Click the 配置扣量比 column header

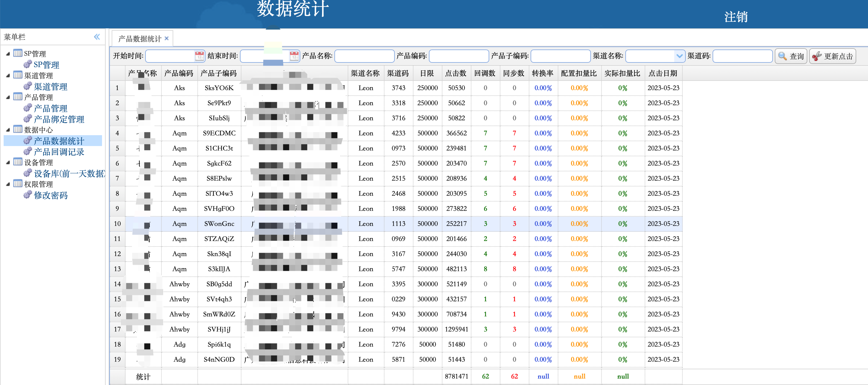coord(579,73)
